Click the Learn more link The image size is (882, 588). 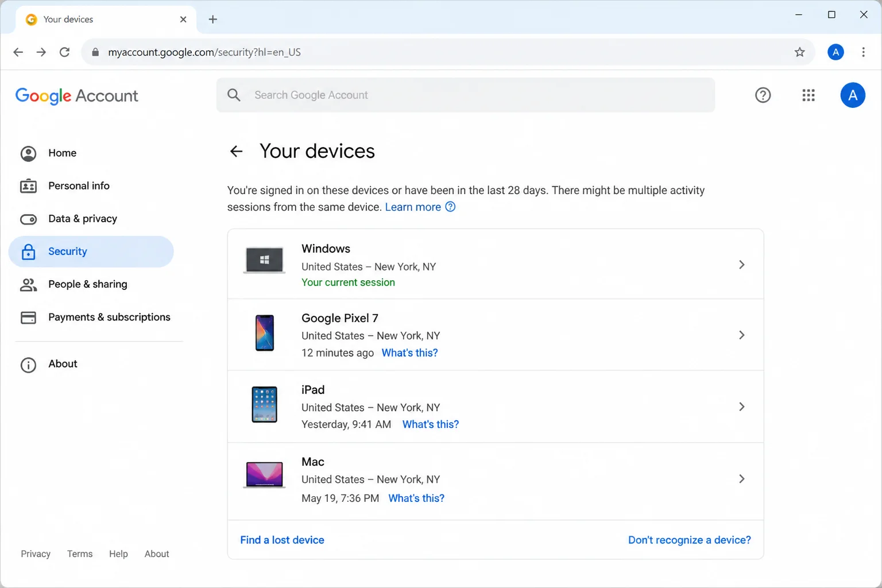click(413, 207)
